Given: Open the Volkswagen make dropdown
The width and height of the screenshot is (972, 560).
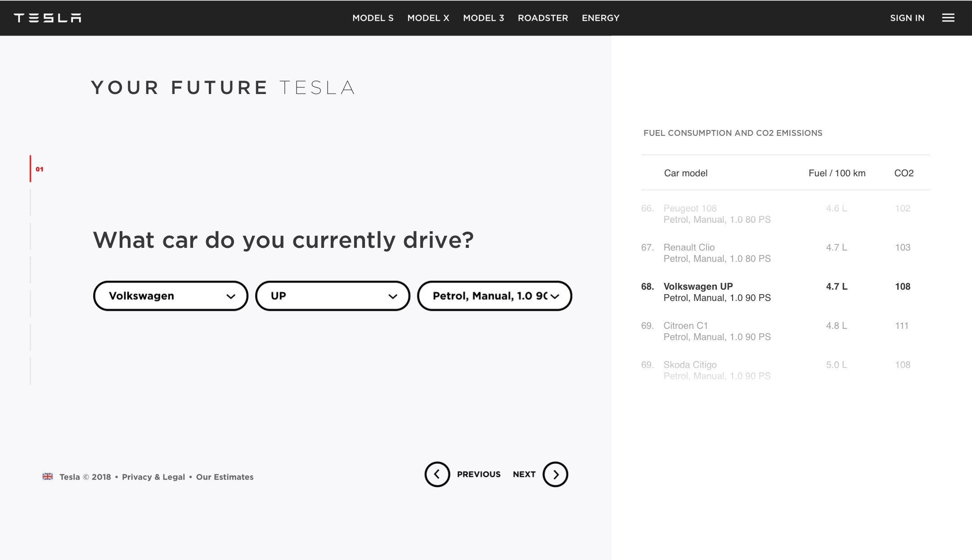Looking at the screenshot, I should coord(171,296).
